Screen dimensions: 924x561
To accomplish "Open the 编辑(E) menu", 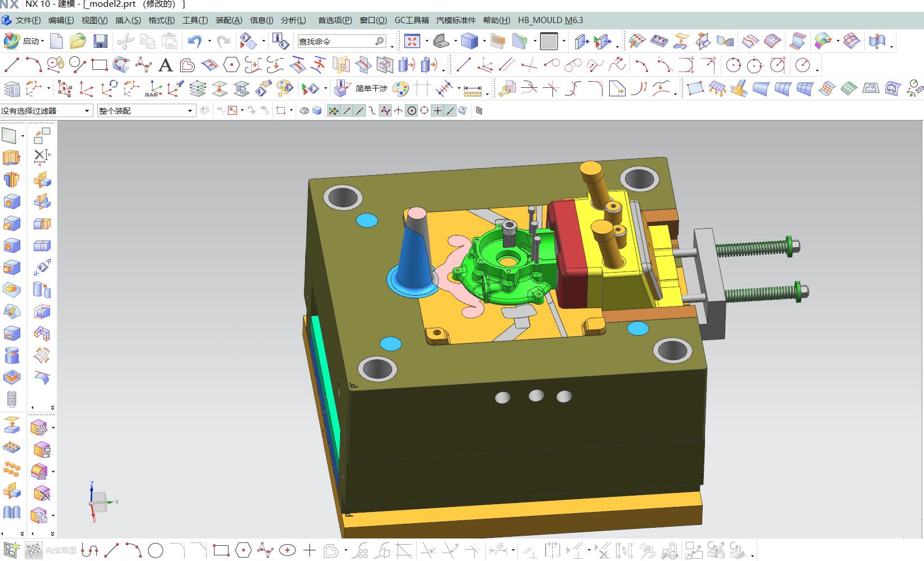I will (61, 20).
